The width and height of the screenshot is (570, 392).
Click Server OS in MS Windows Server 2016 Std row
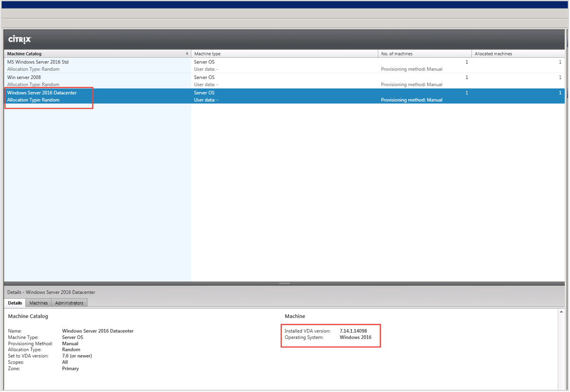(x=204, y=62)
